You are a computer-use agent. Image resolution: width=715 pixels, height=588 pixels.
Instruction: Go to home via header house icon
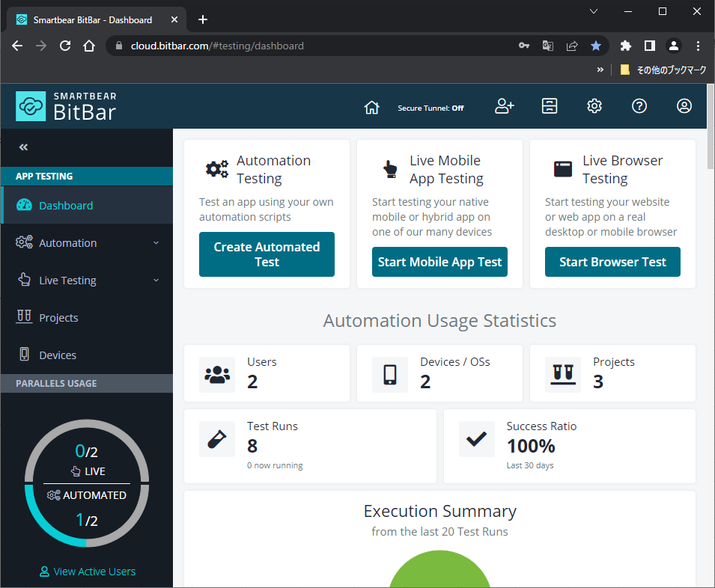[371, 107]
